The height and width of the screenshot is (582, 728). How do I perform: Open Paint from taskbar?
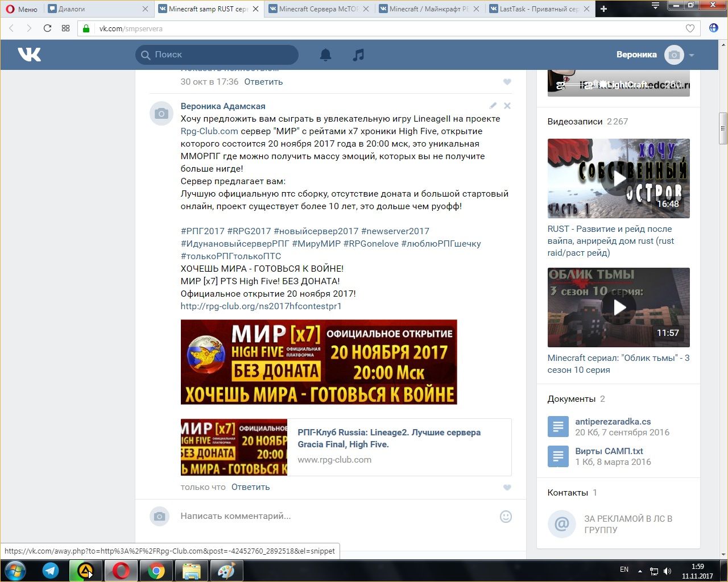pyautogui.click(x=226, y=571)
